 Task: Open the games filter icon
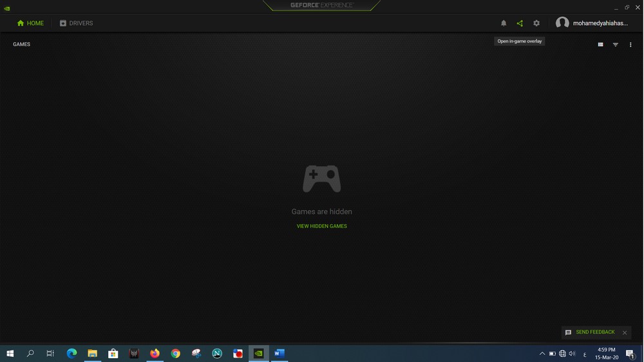tap(615, 44)
